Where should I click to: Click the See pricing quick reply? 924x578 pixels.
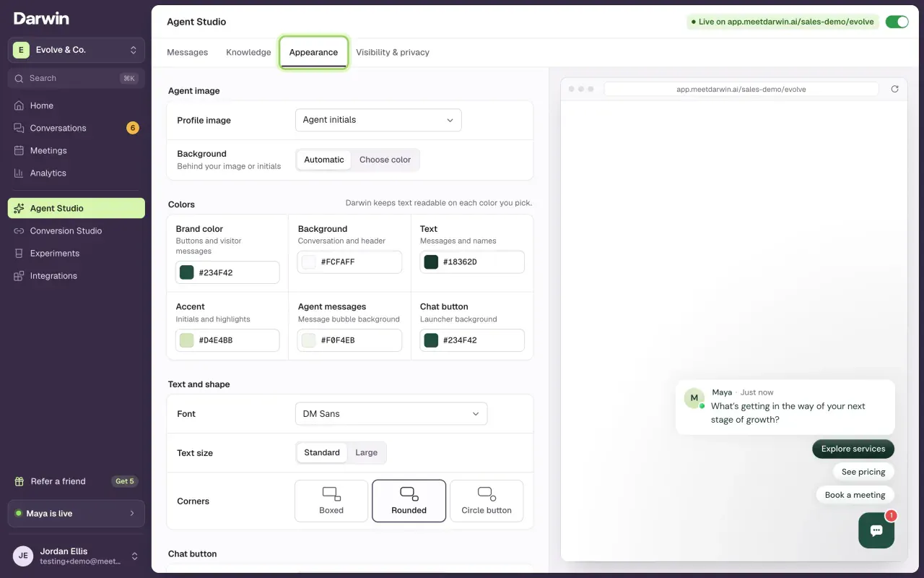(x=863, y=472)
